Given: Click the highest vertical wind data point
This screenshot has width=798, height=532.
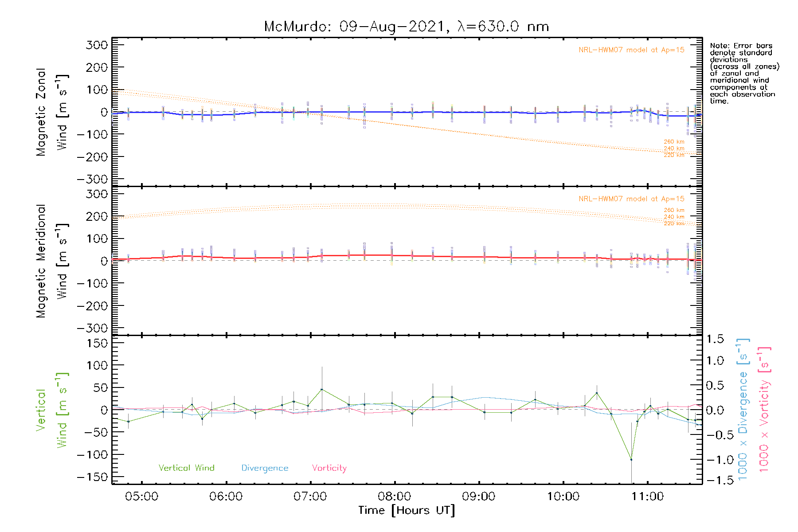Looking at the screenshot, I should point(322,390).
